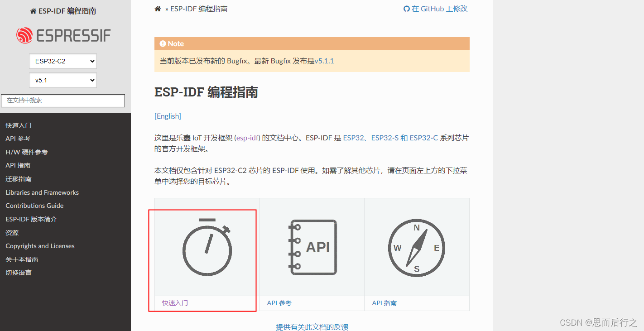The width and height of the screenshot is (644, 331).
Task: Open 迁移指南 in the sidebar
Action: click(19, 179)
